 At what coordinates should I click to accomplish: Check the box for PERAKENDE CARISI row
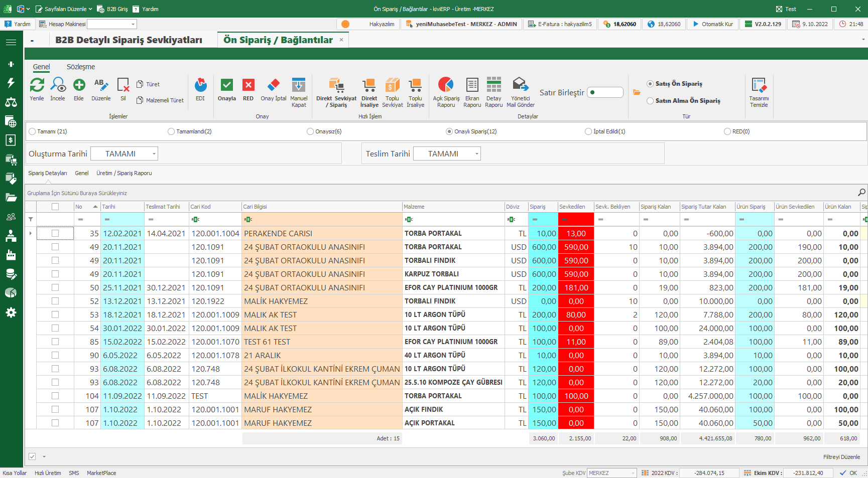(55, 233)
